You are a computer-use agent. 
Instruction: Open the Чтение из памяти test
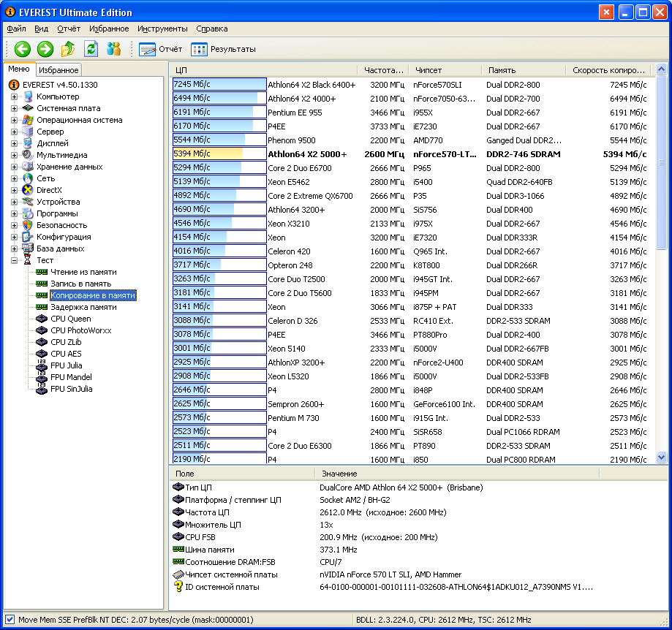click(83, 272)
